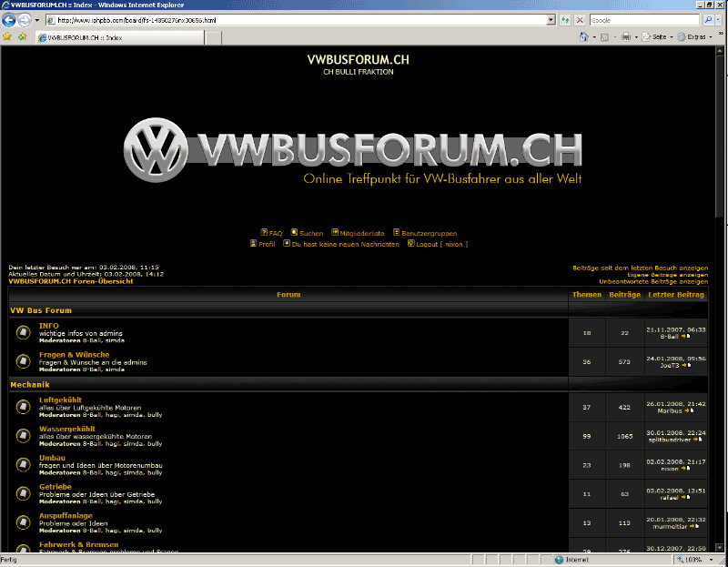Open the Wassergekühlt forum
This screenshot has width=728, height=567.
66,429
